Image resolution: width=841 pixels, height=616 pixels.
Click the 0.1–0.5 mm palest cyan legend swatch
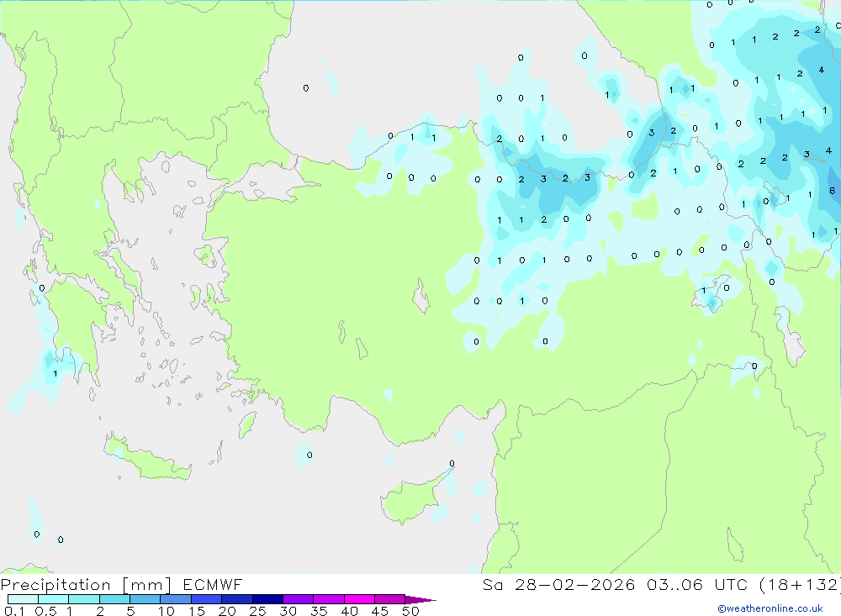(23, 599)
